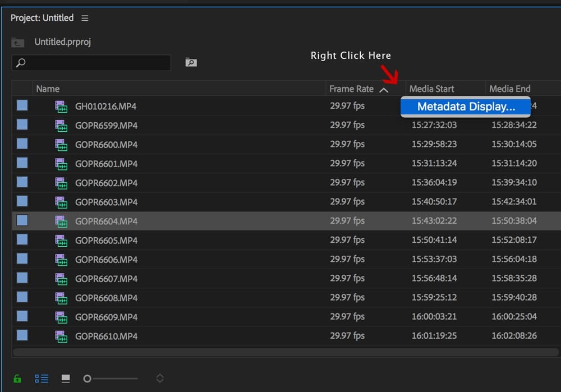Open the project panel menu

tap(85, 17)
